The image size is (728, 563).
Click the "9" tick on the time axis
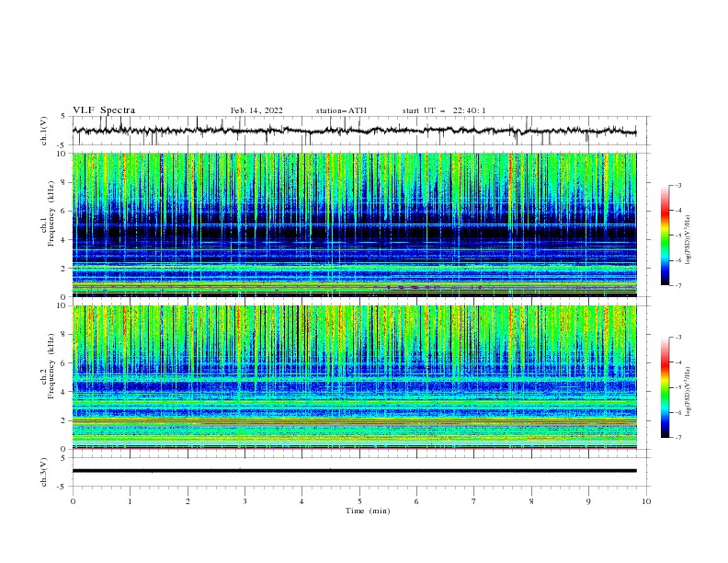(588, 501)
